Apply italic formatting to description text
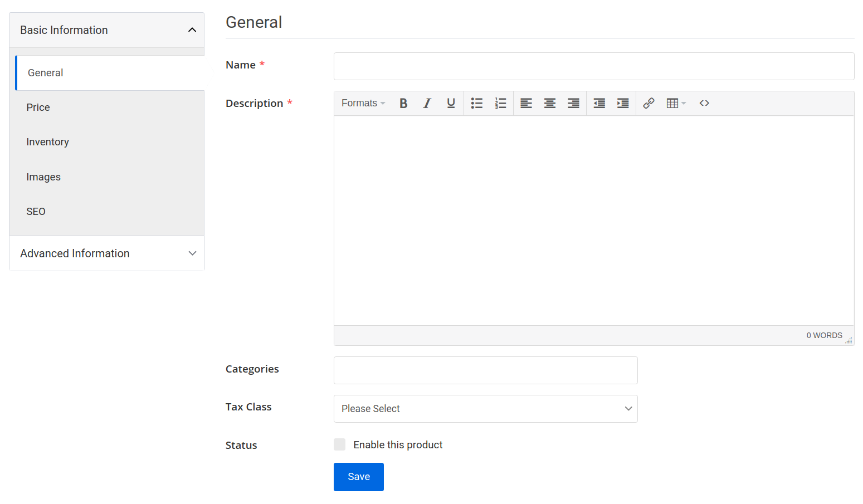The height and width of the screenshot is (504, 863). click(427, 103)
